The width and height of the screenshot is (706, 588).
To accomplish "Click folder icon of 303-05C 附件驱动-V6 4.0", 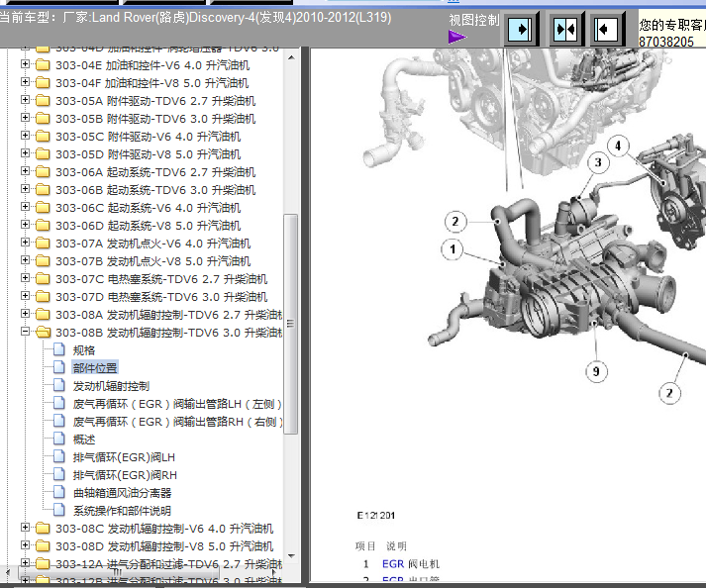I will pos(43,137).
